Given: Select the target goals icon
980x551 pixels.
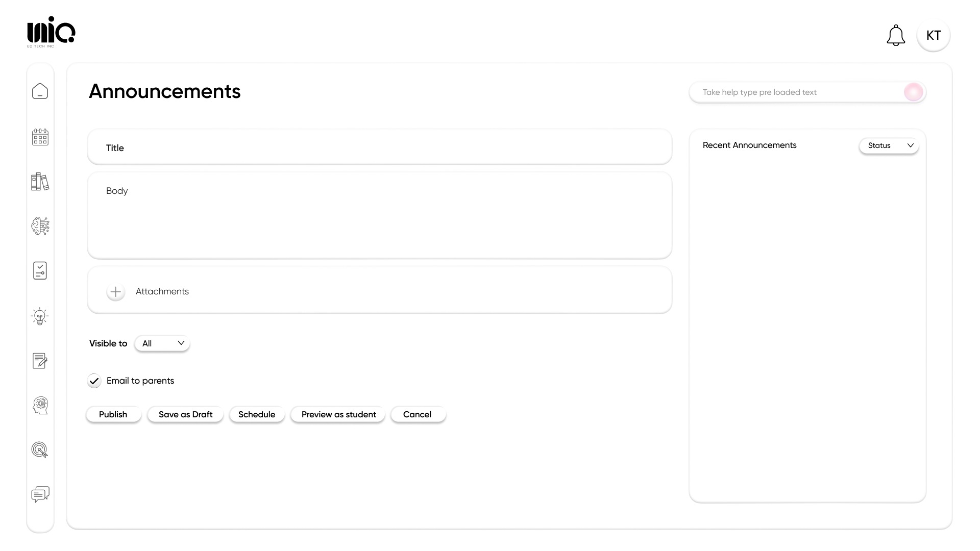Looking at the screenshot, I should 40,450.
